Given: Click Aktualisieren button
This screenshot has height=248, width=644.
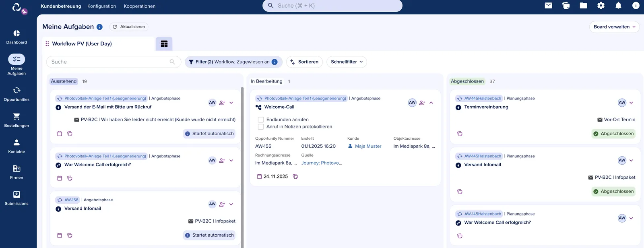Looking at the screenshot, I should point(129,27).
